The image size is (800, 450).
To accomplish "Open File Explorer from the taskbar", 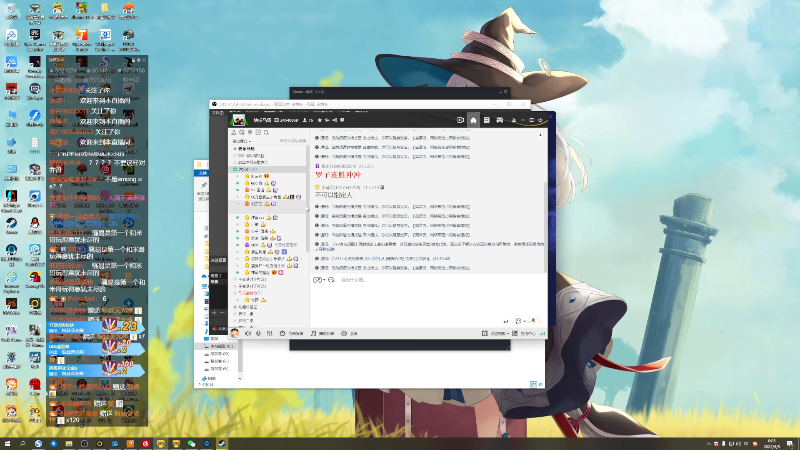I will pyautogui.click(x=69, y=444).
